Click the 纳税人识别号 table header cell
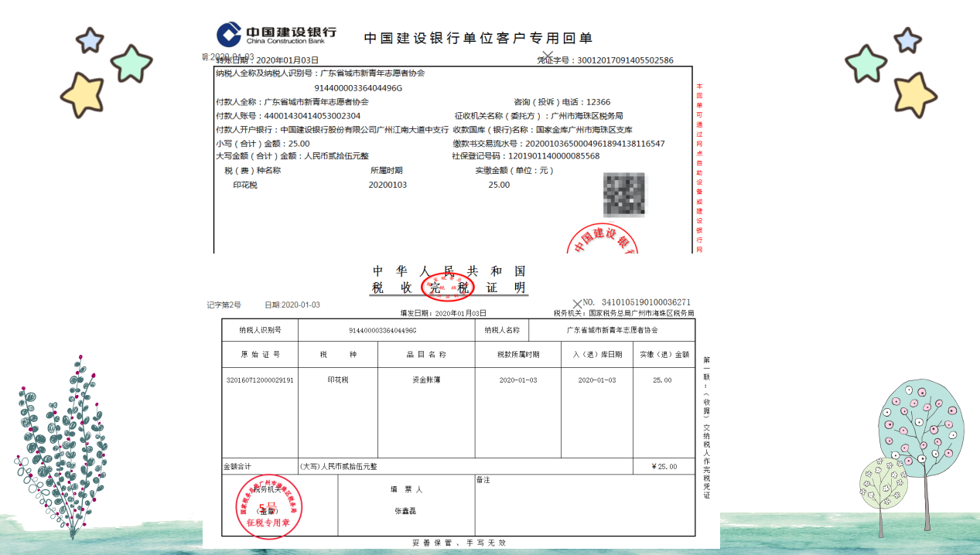Image resolution: width=980 pixels, height=555 pixels. (259, 329)
